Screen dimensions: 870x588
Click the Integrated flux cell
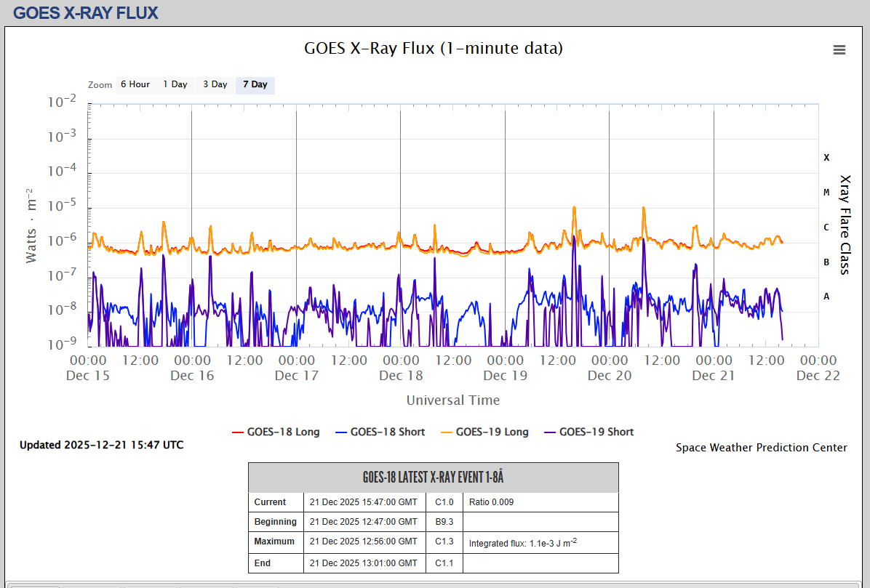(x=522, y=542)
